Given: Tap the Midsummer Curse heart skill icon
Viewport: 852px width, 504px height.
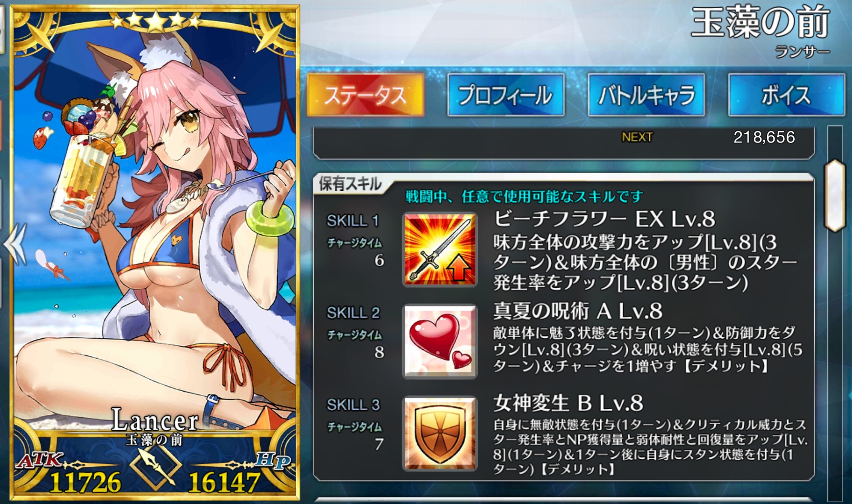Looking at the screenshot, I should tap(440, 341).
